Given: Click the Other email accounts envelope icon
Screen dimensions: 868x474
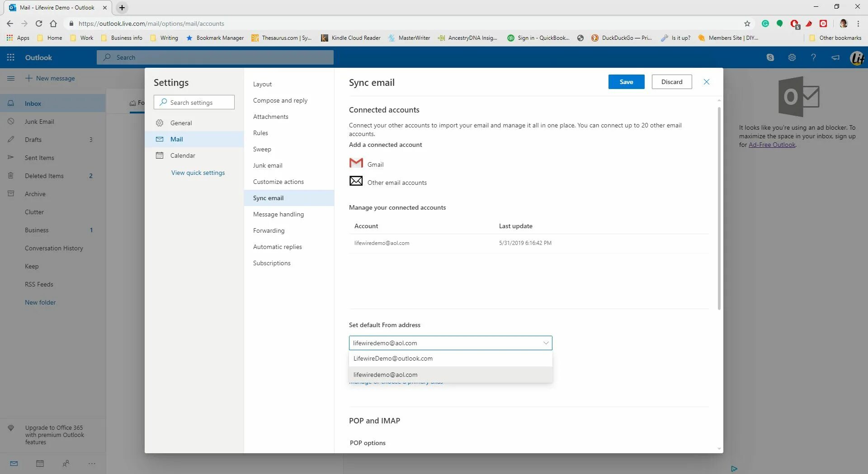Looking at the screenshot, I should tap(356, 181).
